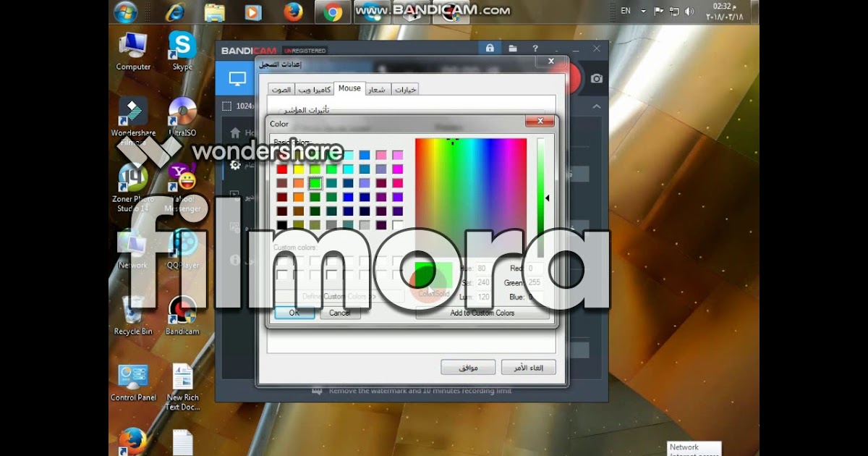Click Define Custom Colors button
The width and height of the screenshot is (868, 456).
click(x=339, y=297)
